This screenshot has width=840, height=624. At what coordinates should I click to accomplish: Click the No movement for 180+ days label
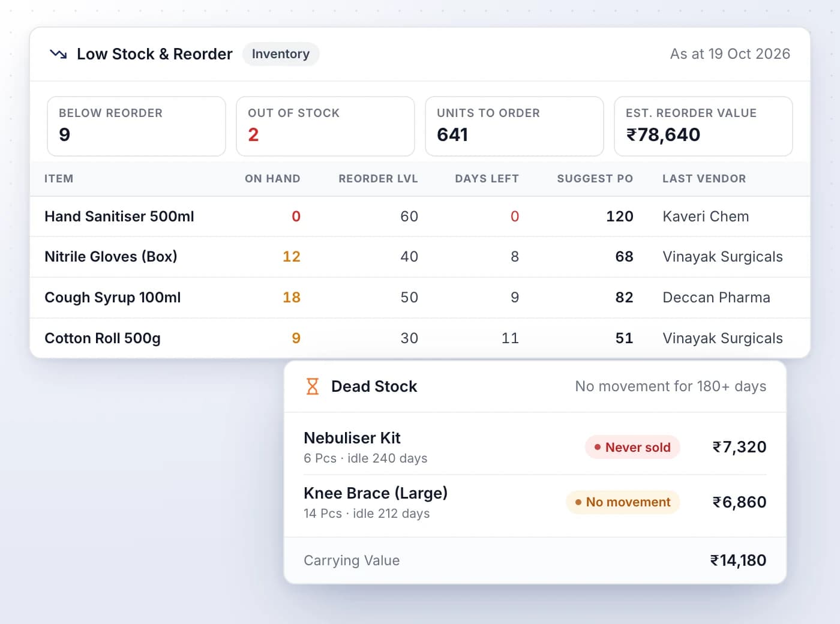tap(671, 386)
